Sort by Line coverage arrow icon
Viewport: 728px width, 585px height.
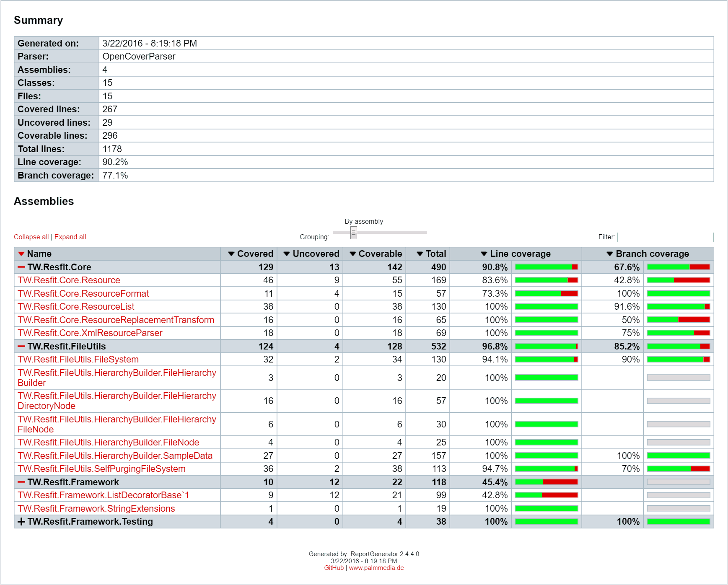tap(484, 254)
